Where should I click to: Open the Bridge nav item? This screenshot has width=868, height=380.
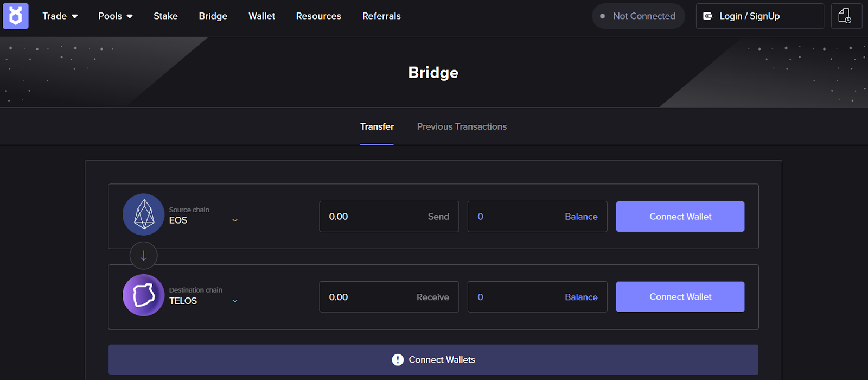pyautogui.click(x=213, y=16)
